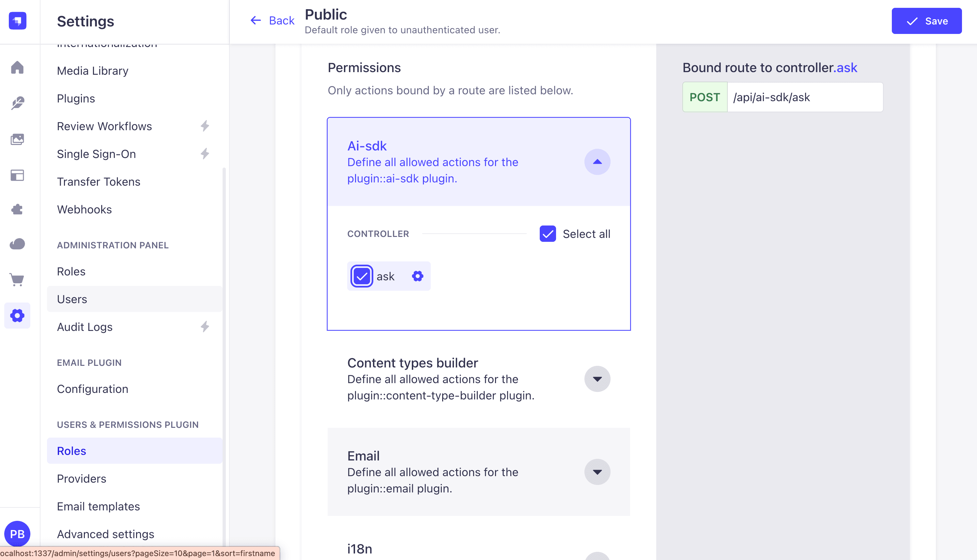This screenshot has width=977, height=560.
Task: Click the controller .ask link text
Action: pyautogui.click(x=845, y=68)
